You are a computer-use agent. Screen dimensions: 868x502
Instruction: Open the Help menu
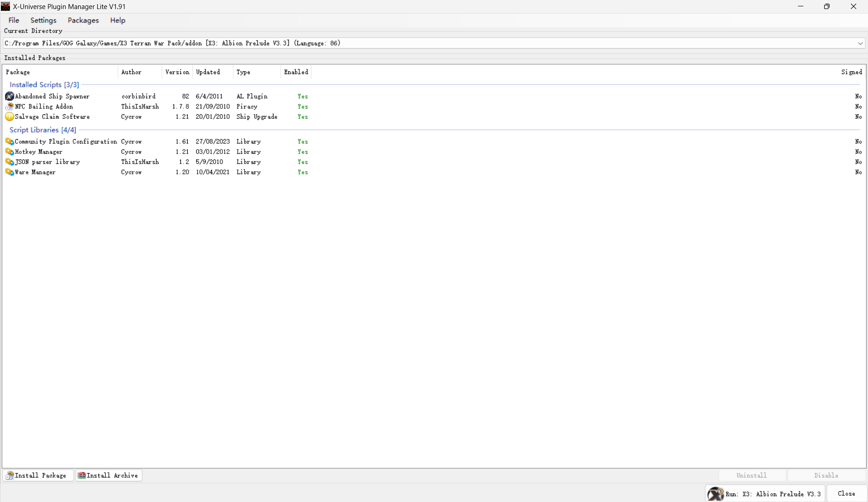click(118, 20)
